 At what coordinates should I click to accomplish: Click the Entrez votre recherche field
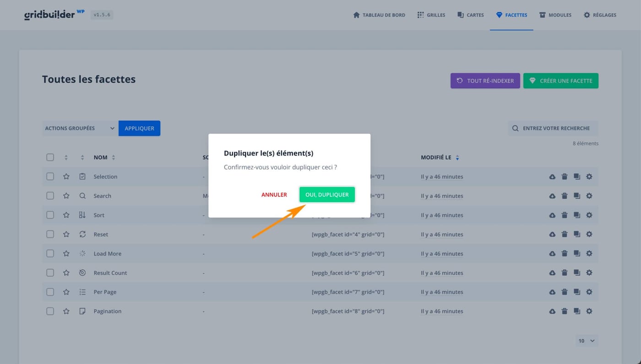(x=554, y=128)
